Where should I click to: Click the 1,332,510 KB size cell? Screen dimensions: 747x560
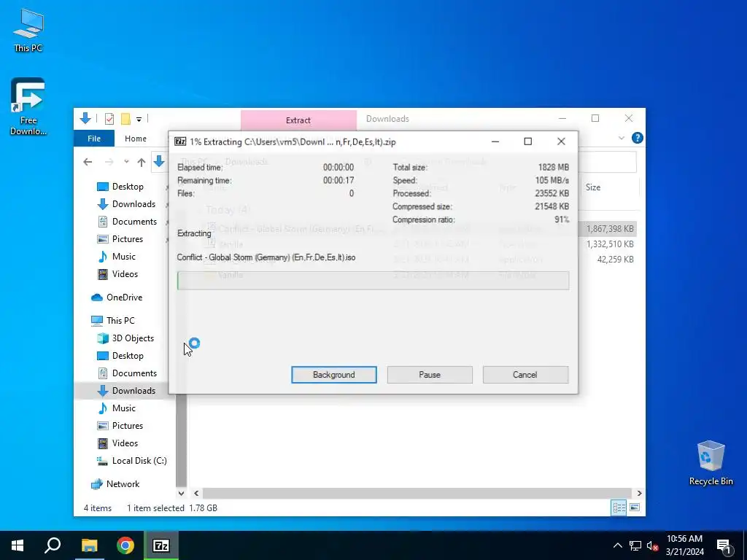(610, 244)
